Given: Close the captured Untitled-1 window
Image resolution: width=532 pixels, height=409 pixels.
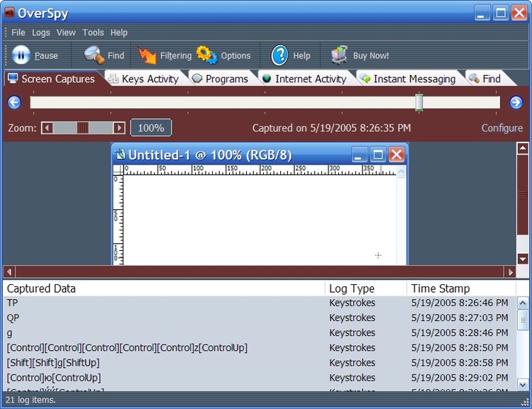Looking at the screenshot, I should [397, 155].
